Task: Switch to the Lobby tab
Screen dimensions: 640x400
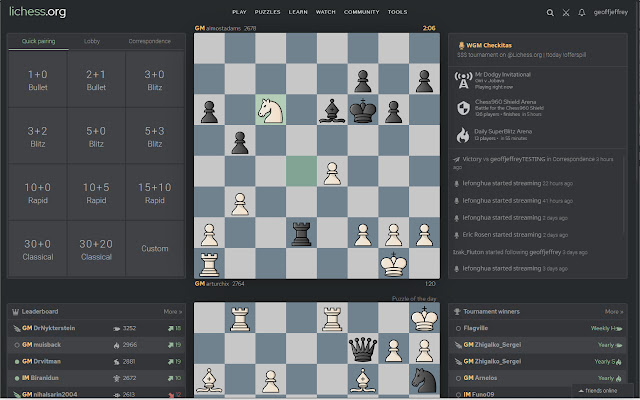Action: [92, 41]
